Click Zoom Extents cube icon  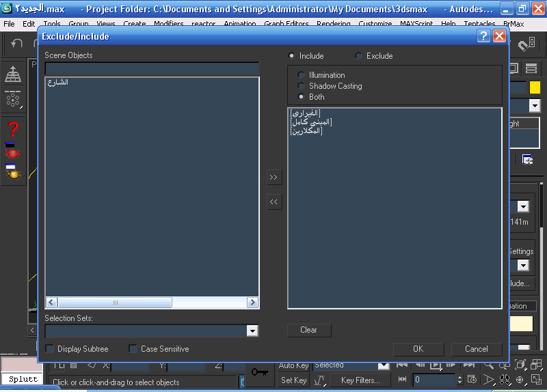(520, 365)
